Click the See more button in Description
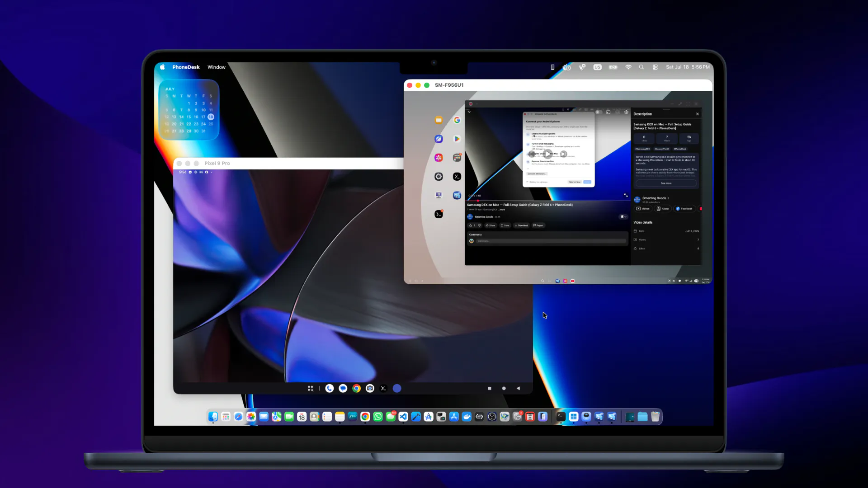This screenshot has height=488, width=868. [666, 183]
